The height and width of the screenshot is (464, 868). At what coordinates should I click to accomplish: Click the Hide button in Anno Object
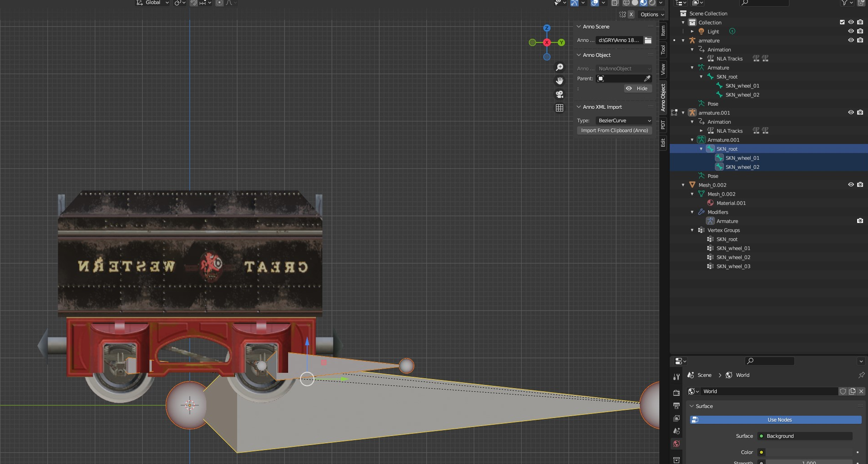(x=638, y=88)
